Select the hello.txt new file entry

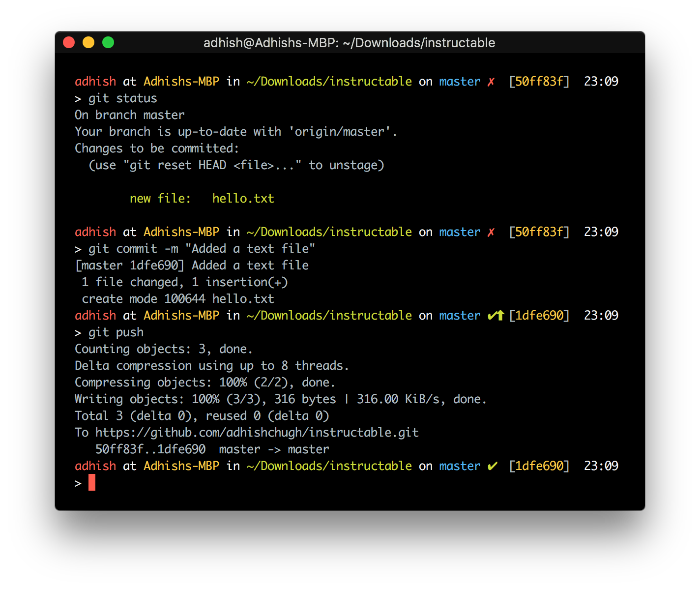(x=243, y=198)
